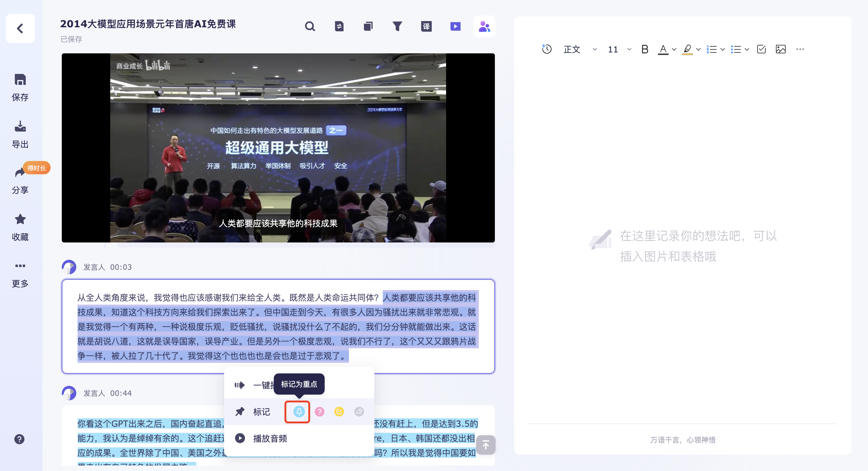Open the 正文 paragraph style dropdown
The image size is (868, 471).
click(580, 49)
